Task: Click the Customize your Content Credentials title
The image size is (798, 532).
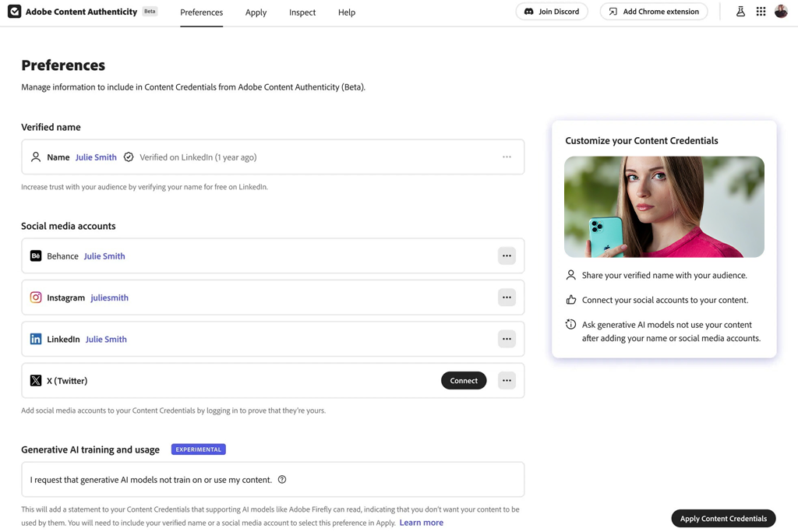Action: pyautogui.click(x=642, y=140)
